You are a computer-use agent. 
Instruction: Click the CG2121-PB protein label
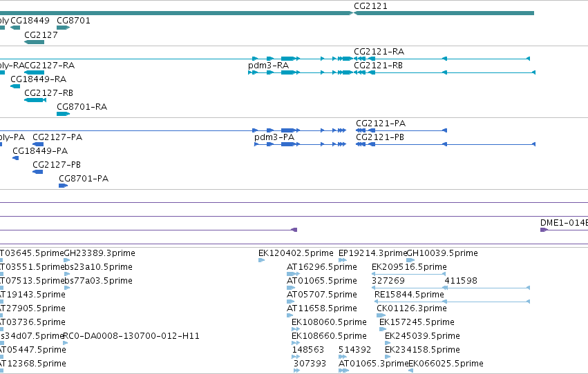pos(380,137)
